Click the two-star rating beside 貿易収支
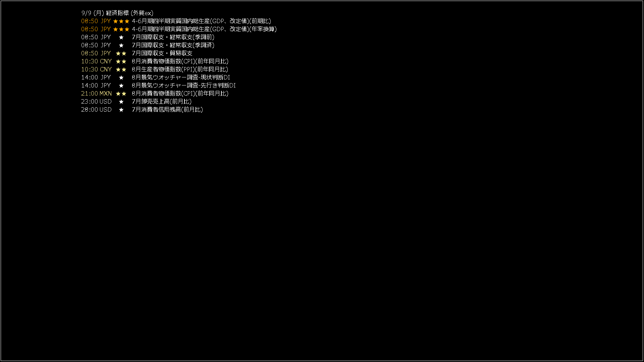This screenshot has width=644, height=362. (x=121, y=53)
